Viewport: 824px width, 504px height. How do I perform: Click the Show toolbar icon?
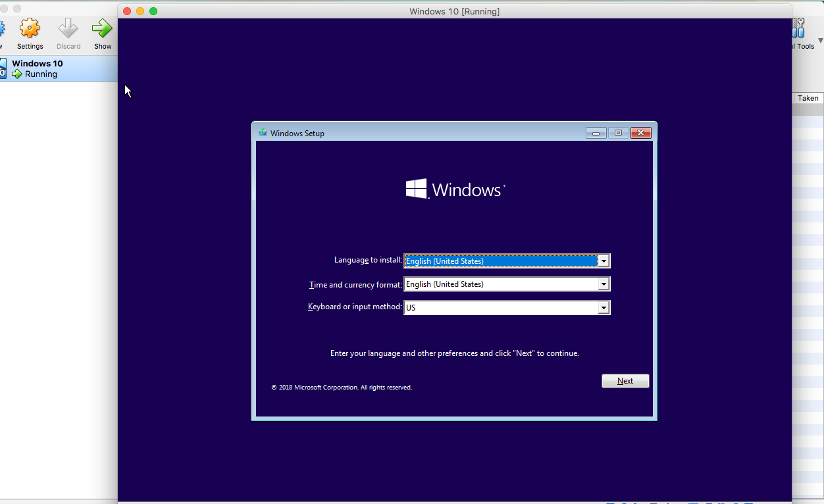coord(102,28)
